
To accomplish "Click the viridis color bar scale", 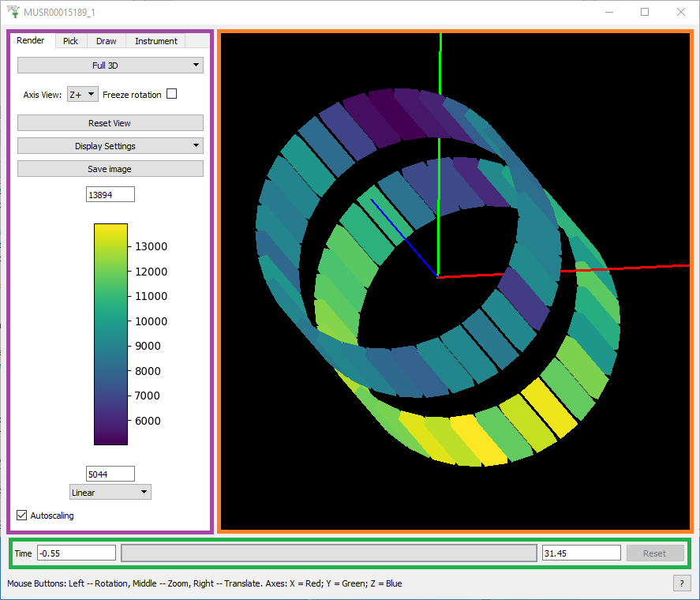I will click(110, 334).
